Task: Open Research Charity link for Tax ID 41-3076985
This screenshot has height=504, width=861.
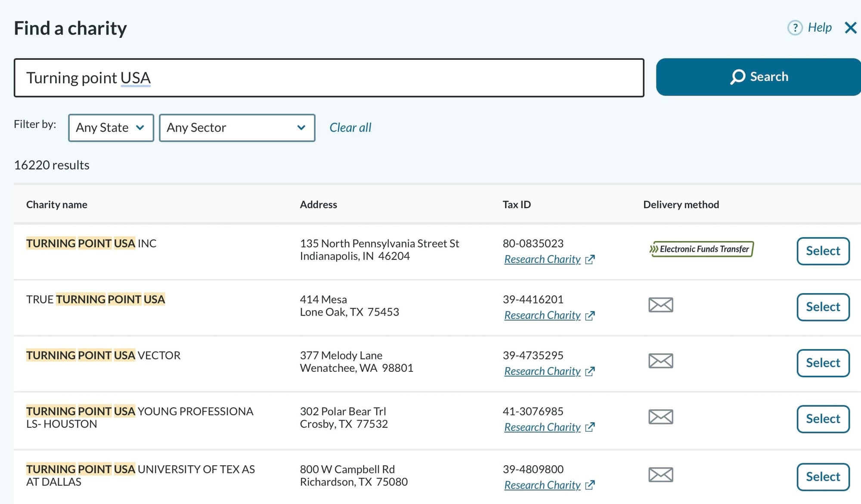Action: pyautogui.click(x=542, y=427)
